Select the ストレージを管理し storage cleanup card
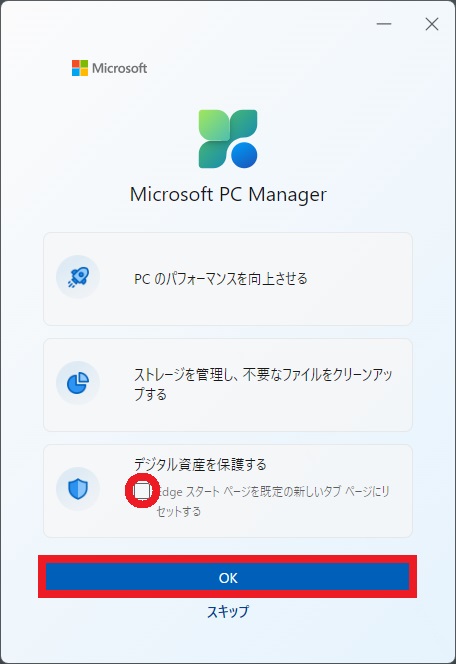 pyautogui.click(x=228, y=385)
